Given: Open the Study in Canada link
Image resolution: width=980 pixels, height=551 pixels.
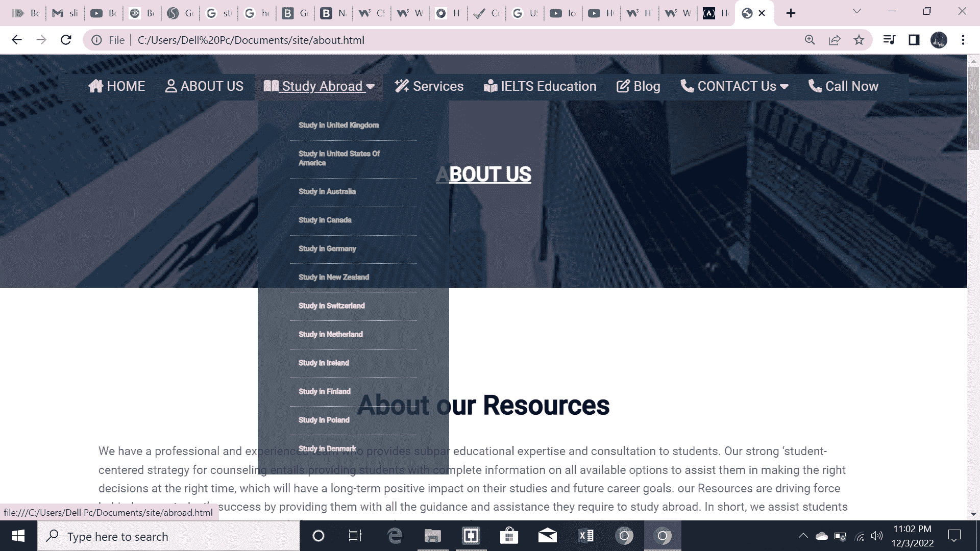Looking at the screenshot, I should (x=325, y=220).
